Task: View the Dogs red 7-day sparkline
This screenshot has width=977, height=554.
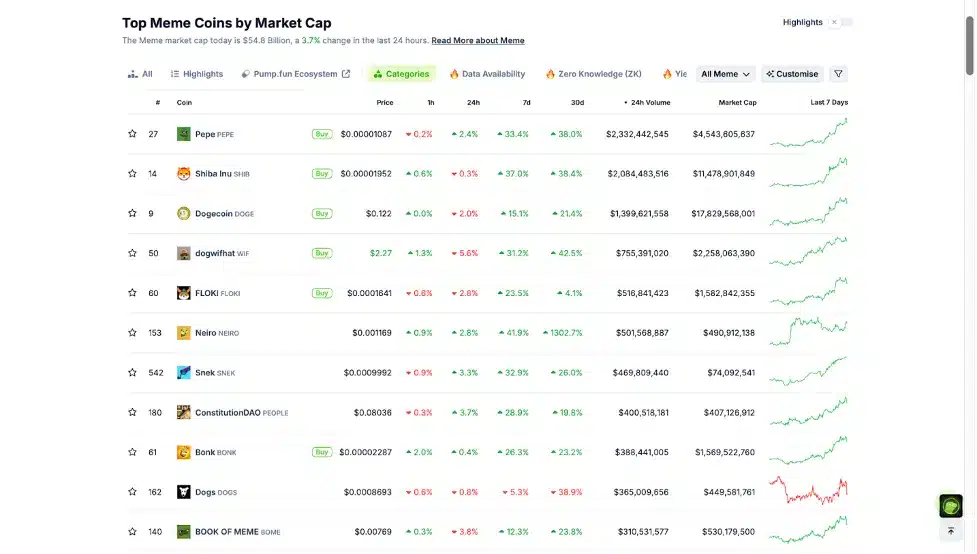Action: (x=808, y=491)
